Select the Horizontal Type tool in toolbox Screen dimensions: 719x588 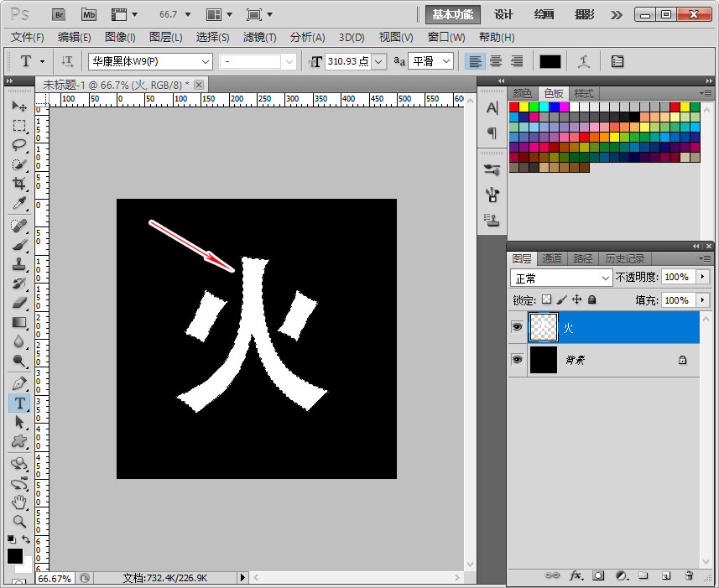pos(19,403)
